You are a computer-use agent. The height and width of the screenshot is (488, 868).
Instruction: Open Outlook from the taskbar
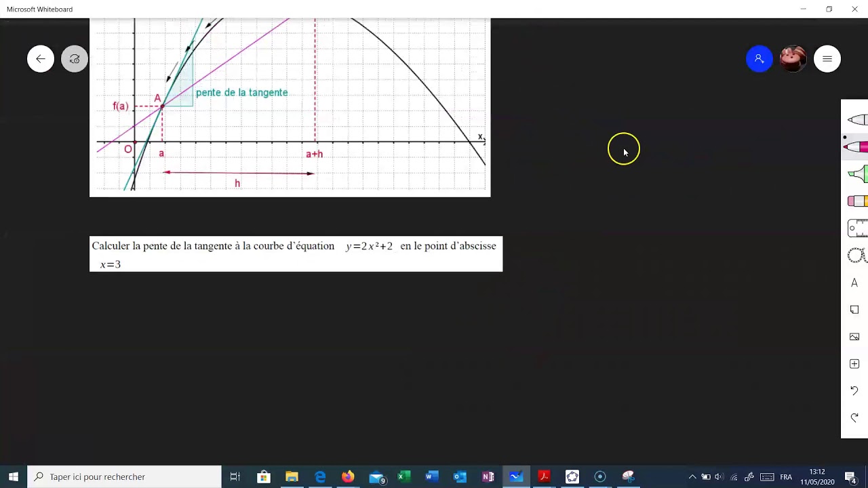tap(460, 476)
